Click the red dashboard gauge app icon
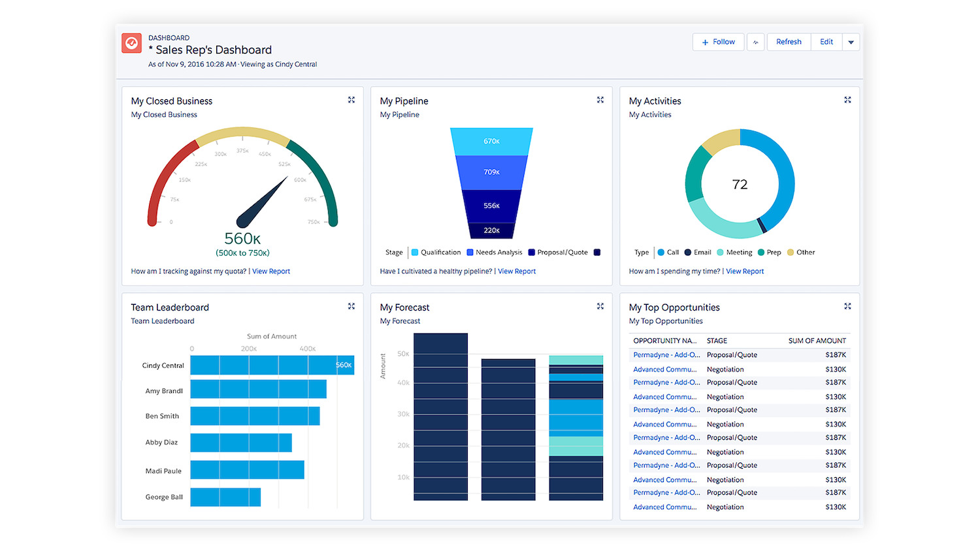Image resolution: width=980 pixels, height=551 pixels. click(x=131, y=43)
